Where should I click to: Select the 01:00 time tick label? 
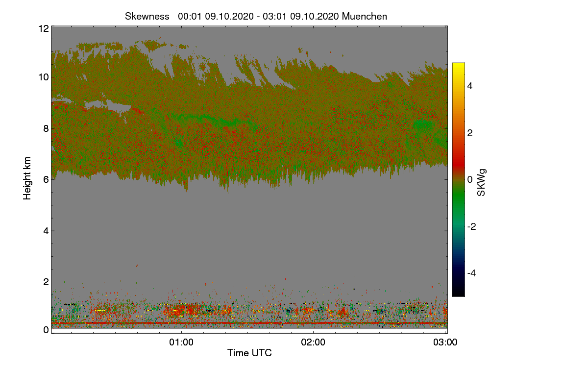pyautogui.click(x=181, y=343)
